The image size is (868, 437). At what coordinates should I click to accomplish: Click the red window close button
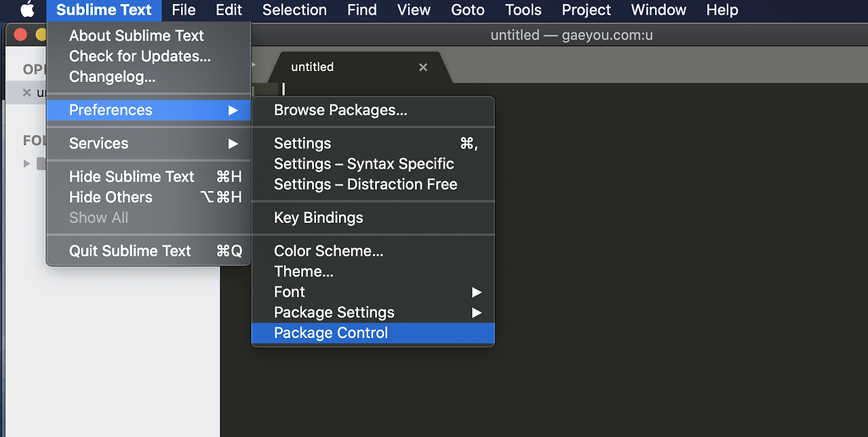pos(20,35)
